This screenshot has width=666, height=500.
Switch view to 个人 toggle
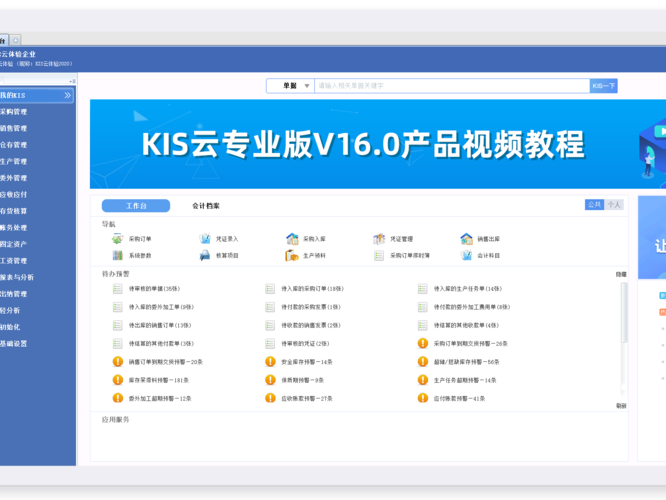(614, 205)
